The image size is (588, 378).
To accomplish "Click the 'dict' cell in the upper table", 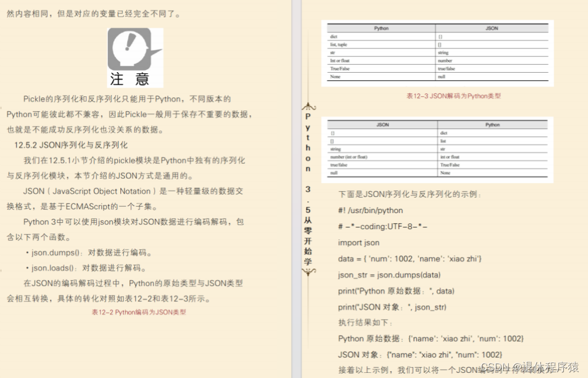I will point(334,37).
